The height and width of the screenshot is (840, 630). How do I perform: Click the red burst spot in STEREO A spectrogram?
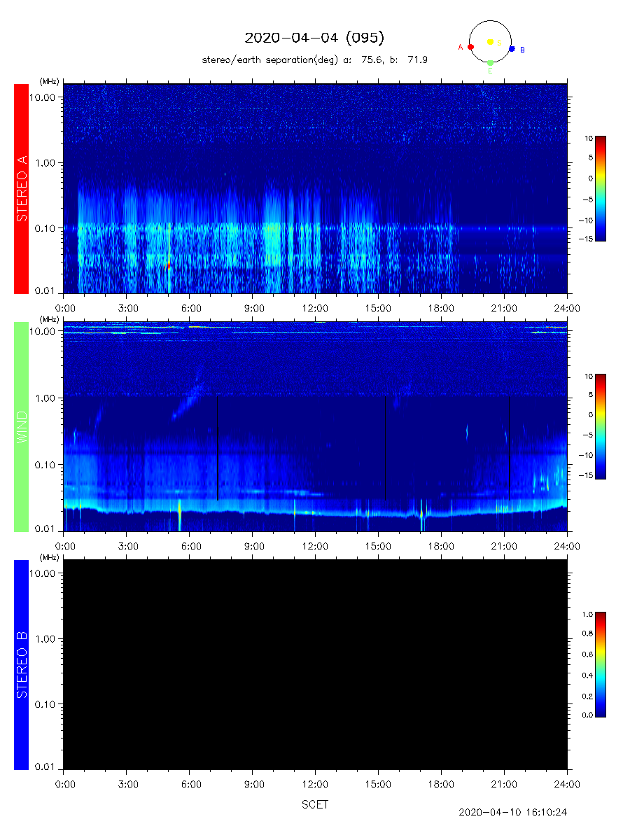pyautogui.click(x=168, y=265)
